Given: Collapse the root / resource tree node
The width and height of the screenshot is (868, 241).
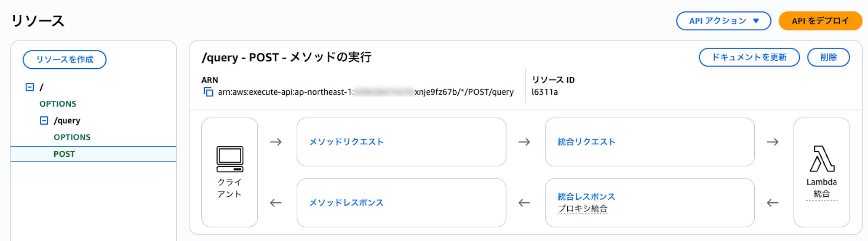Looking at the screenshot, I should (x=30, y=87).
